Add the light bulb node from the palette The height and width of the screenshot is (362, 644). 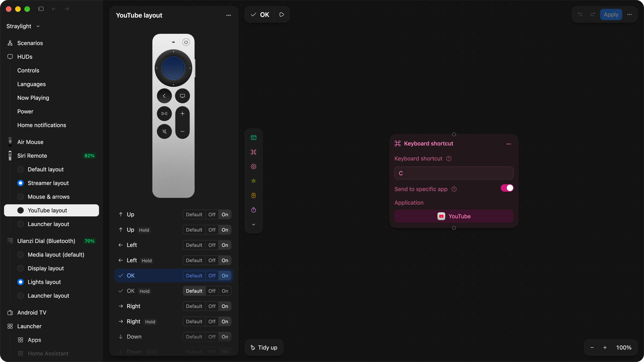point(253,181)
